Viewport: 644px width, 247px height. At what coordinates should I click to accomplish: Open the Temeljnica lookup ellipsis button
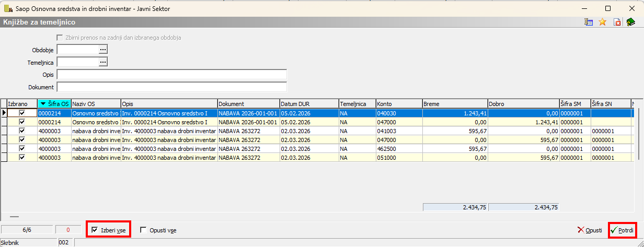(x=103, y=62)
